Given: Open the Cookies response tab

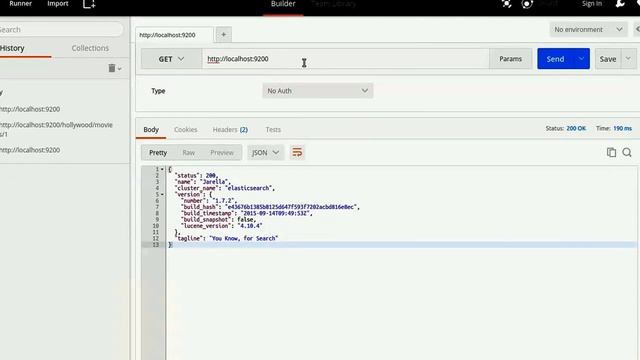Looking at the screenshot, I should 186,129.
